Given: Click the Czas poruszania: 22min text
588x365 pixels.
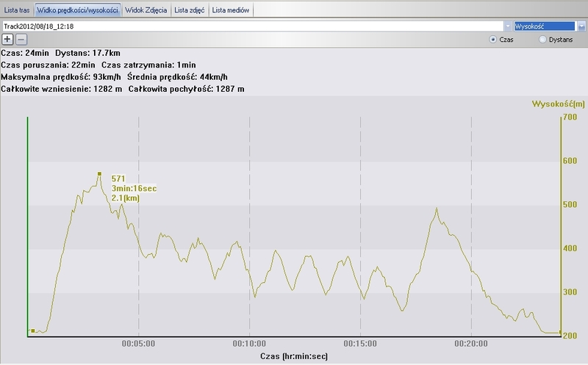Looking at the screenshot, I should (x=48, y=65).
